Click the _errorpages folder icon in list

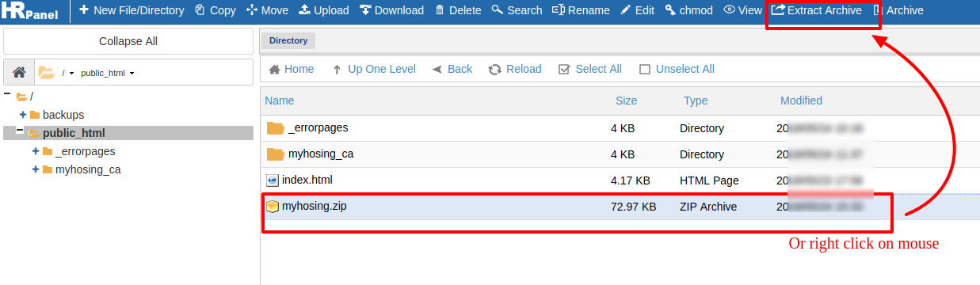(275, 128)
